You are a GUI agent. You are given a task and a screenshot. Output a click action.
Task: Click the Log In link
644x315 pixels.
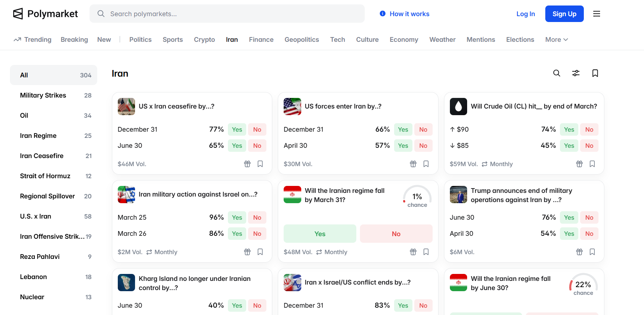click(x=525, y=14)
